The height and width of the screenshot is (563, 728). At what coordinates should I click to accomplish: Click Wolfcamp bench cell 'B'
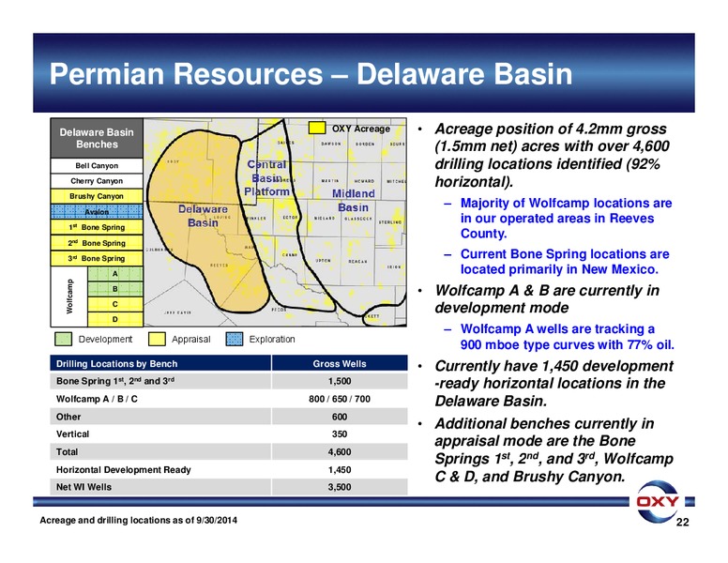(x=115, y=289)
